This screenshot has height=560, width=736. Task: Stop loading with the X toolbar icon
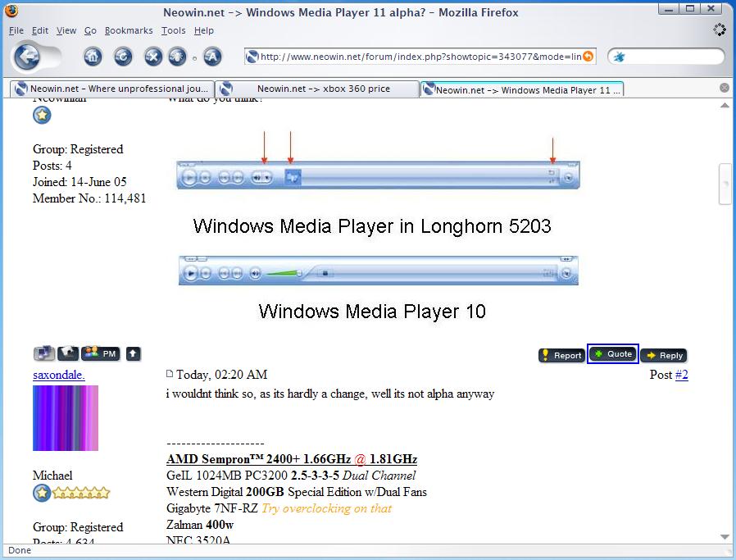153,57
